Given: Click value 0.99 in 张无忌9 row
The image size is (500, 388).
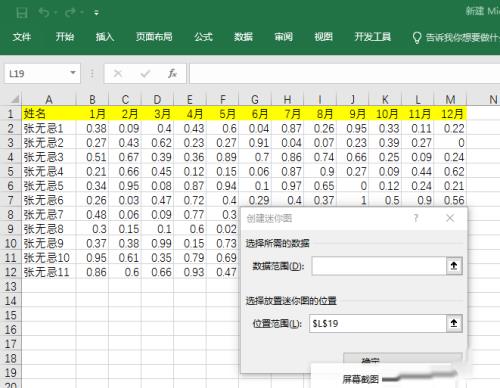Looking at the screenshot, I should coord(157,243).
